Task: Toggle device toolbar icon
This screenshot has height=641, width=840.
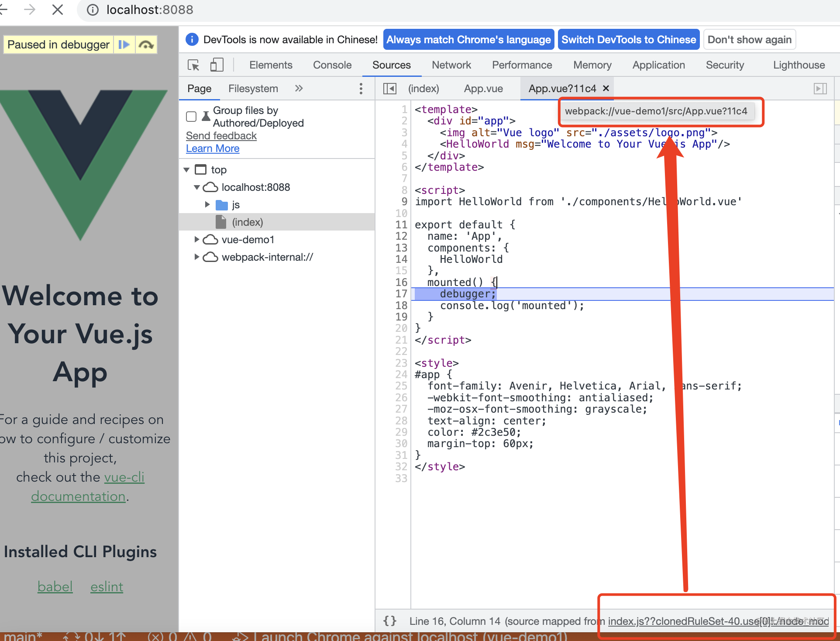Action: pyautogui.click(x=217, y=65)
